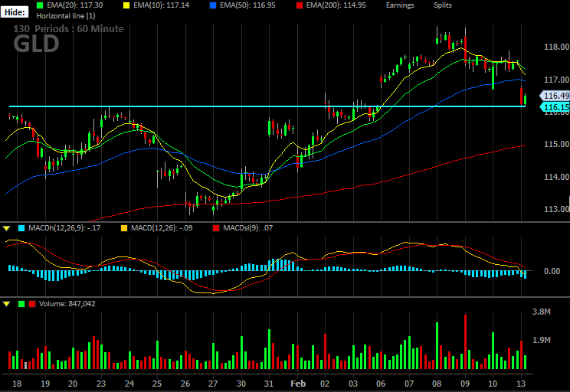Click the 27 date axis label
Image resolution: width=570 pixels, height=392 pixels.
tap(213, 384)
